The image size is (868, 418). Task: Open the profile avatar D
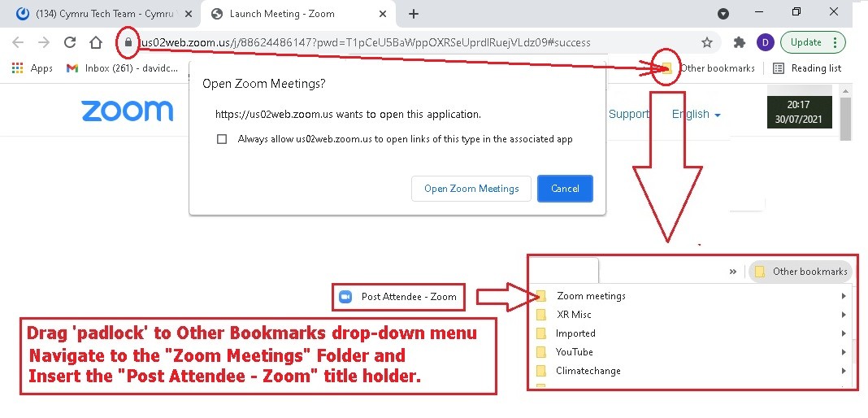(766, 42)
